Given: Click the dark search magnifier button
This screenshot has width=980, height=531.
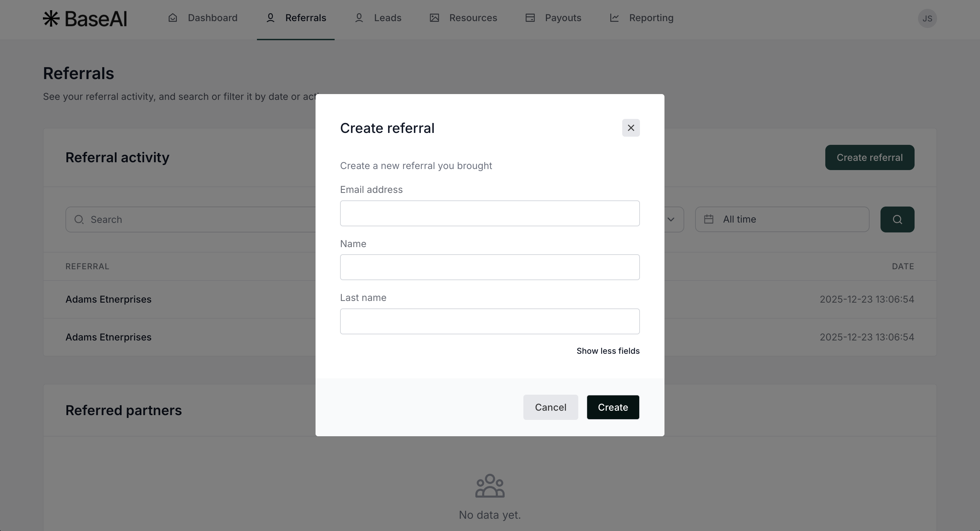Looking at the screenshot, I should tap(897, 219).
